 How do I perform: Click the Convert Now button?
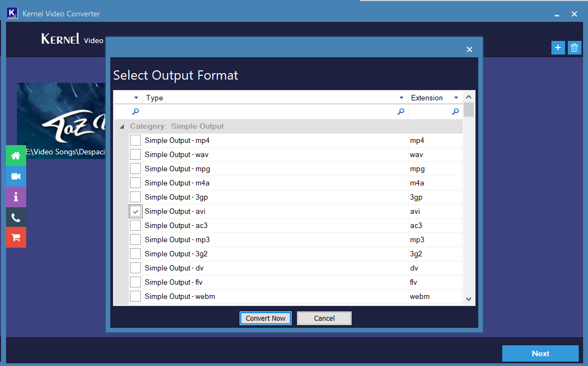point(265,319)
